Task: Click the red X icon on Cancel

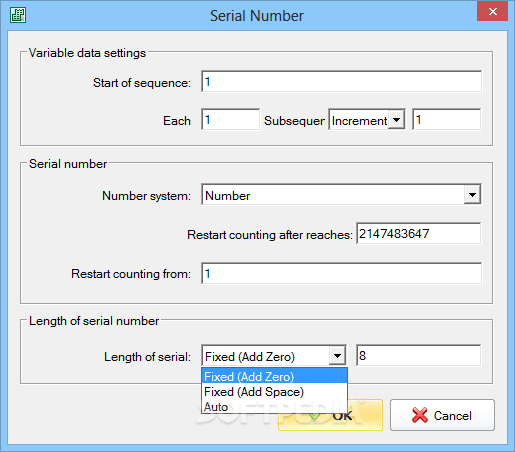Action: tap(420, 415)
